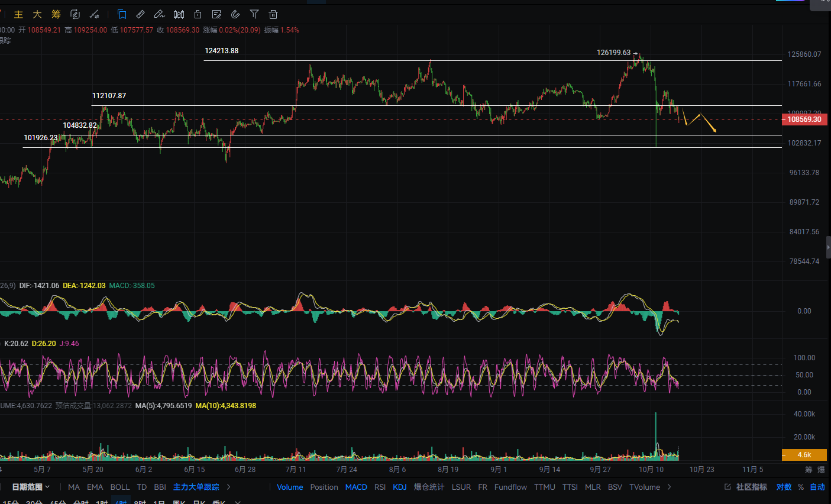Open 社区指标 community indicators
The image size is (831, 504).
[746, 487]
